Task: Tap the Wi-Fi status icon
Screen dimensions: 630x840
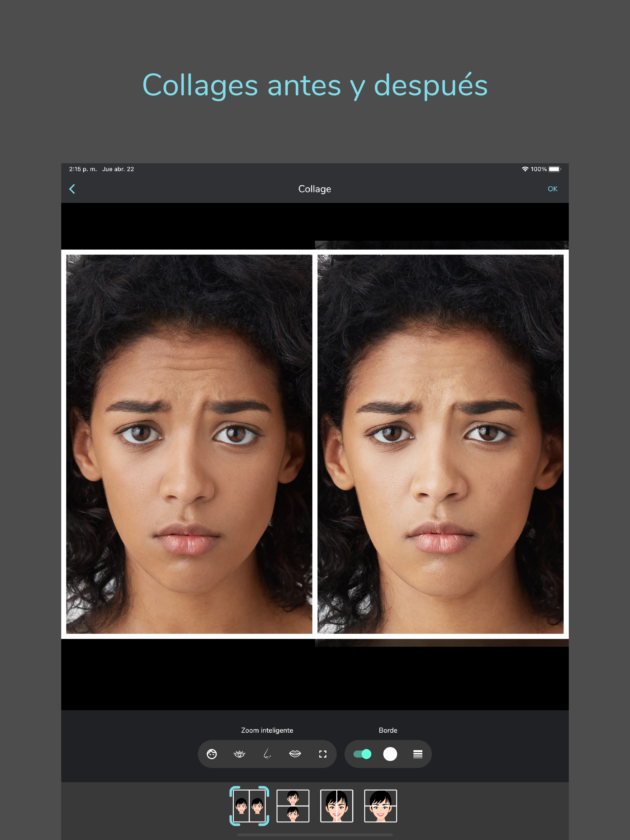Action: [x=525, y=169]
